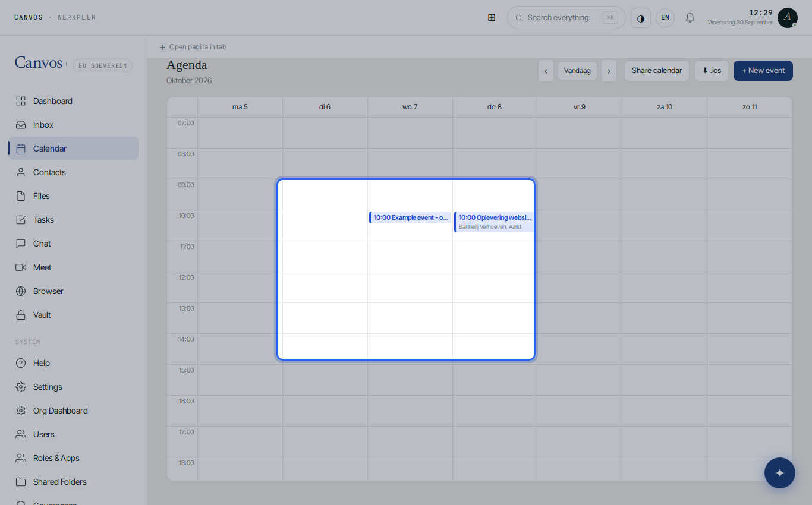Go to the previous week

click(546, 71)
